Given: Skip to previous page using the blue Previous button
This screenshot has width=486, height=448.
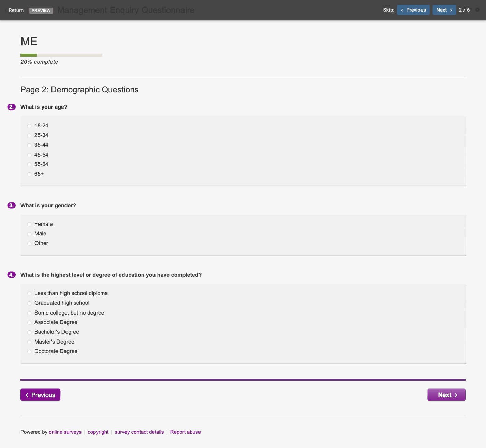Looking at the screenshot, I should pyautogui.click(x=413, y=10).
